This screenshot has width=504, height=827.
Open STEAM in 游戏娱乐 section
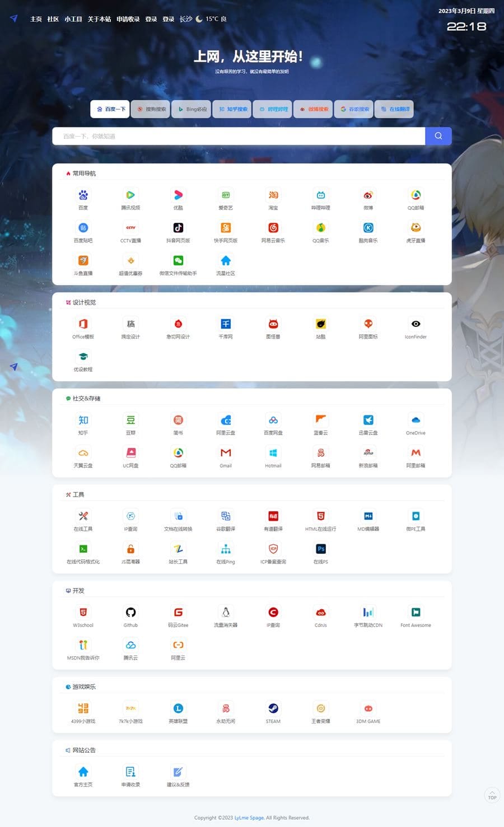pos(273,712)
